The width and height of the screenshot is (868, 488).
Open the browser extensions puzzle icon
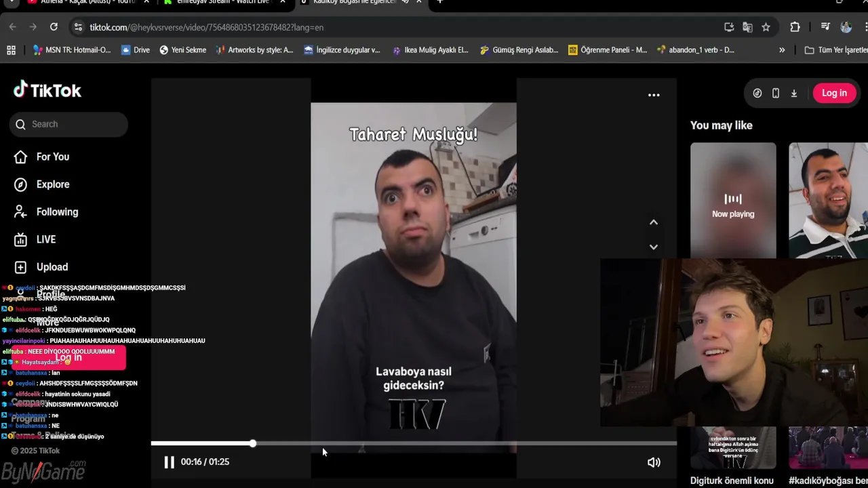pos(795,27)
